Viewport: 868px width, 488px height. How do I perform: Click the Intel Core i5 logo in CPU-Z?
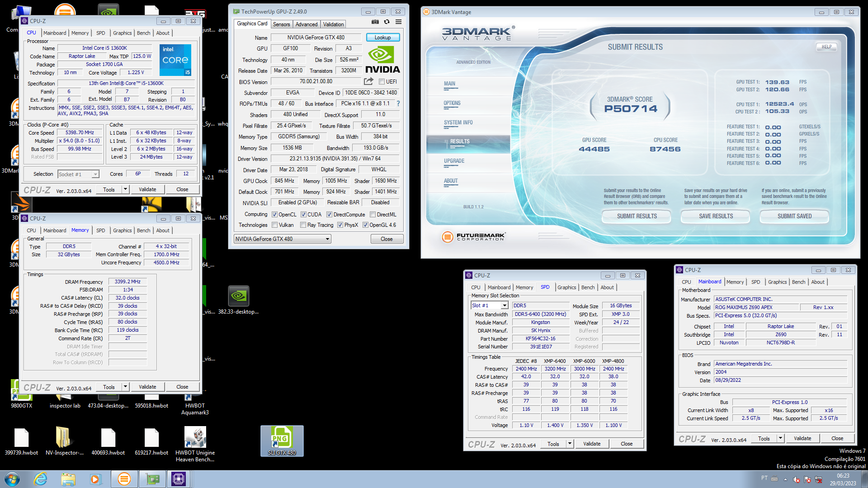point(175,60)
